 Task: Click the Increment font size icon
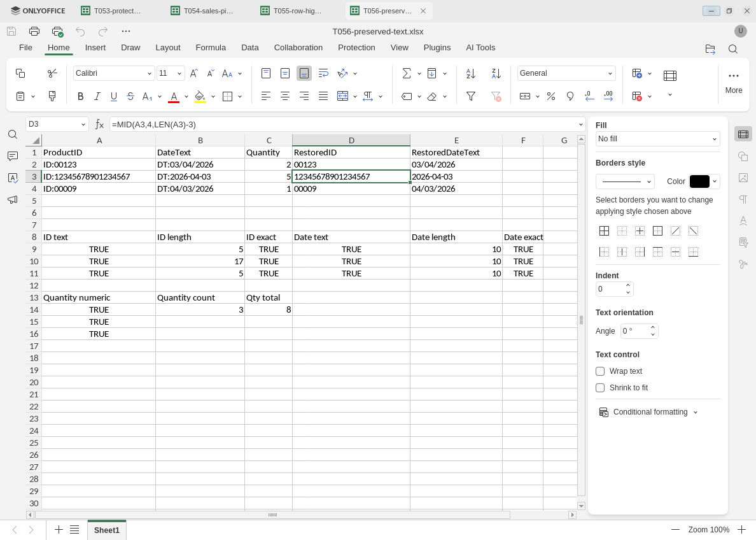coord(194,73)
